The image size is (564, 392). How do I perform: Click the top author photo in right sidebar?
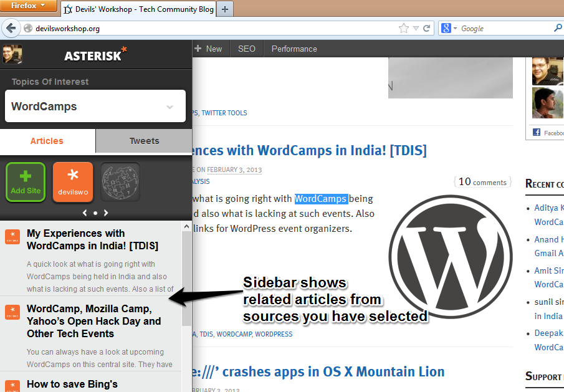click(x=548, y=71)
